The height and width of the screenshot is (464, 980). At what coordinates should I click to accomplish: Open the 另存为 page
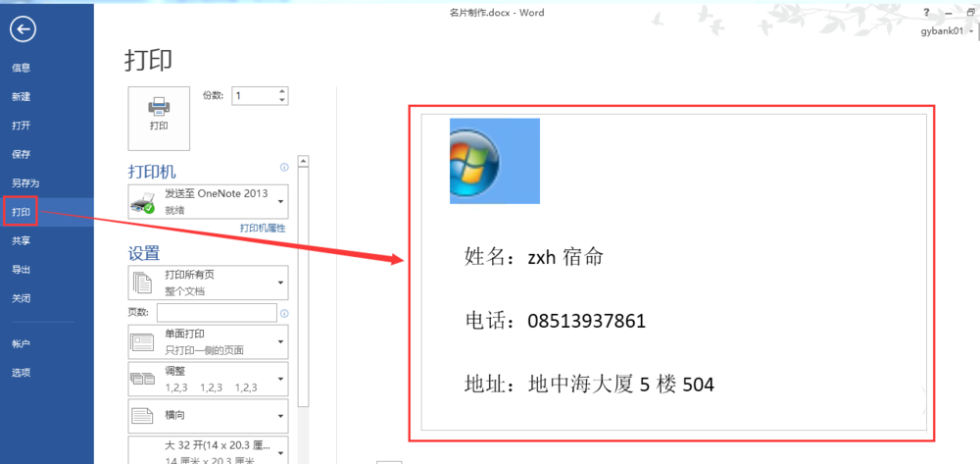click(25, 183)
